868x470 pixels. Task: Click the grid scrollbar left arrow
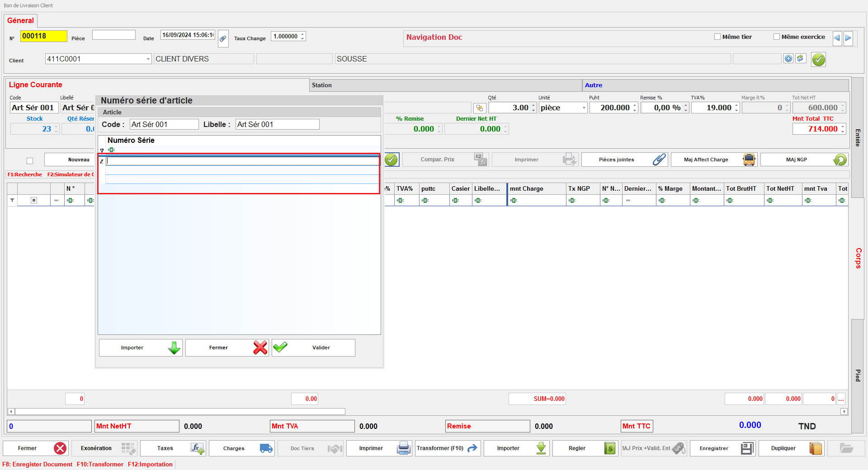click(x=11, y=411)
